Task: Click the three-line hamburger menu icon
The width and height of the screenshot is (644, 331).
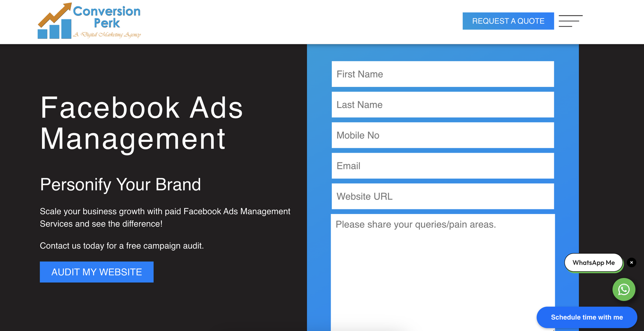Action: point(570,21)
